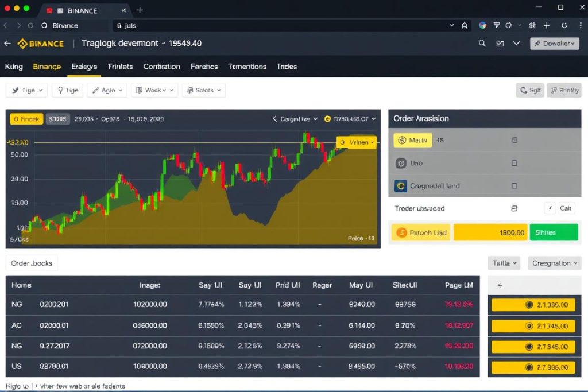
Task: Open the Dowelier dropdown button
Action: 555,44
